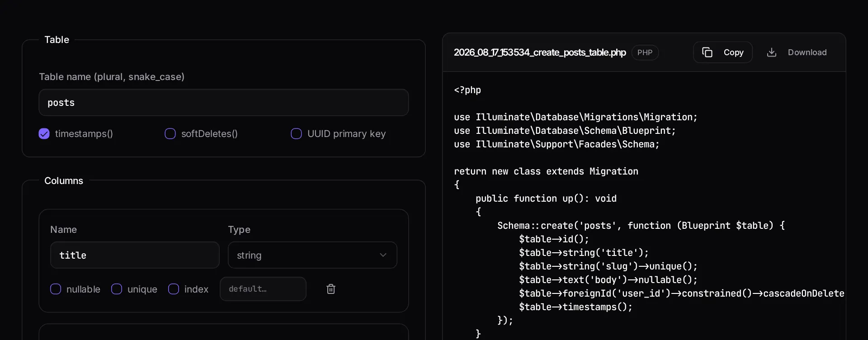This screenshot has width=868, height=340.
Task: Click the foreignId('user_id') code line
Action: [682, 293]
